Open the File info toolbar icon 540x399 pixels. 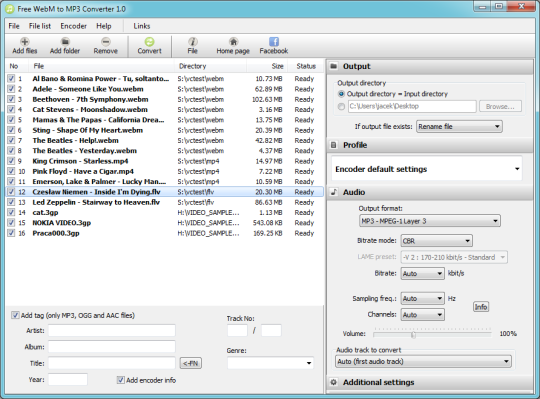[x=193, y=42]
